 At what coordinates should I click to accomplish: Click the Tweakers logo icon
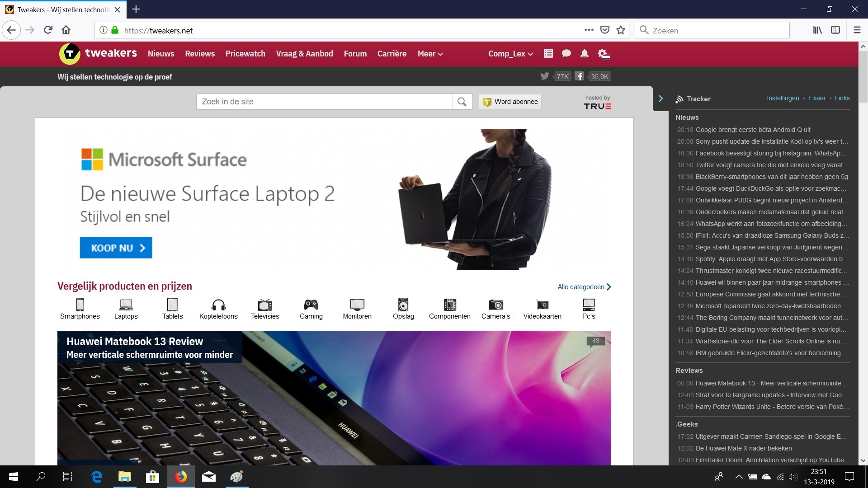point(70,54)
